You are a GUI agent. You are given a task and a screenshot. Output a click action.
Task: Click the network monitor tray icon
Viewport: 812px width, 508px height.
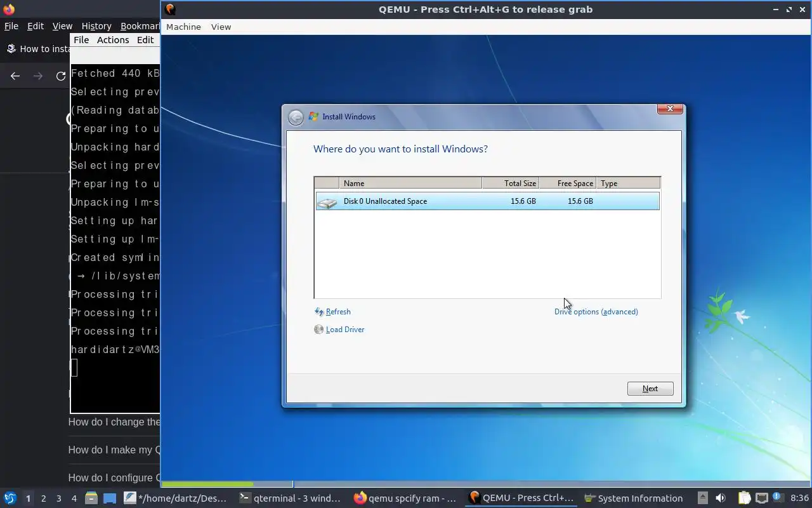click(762, 498)
